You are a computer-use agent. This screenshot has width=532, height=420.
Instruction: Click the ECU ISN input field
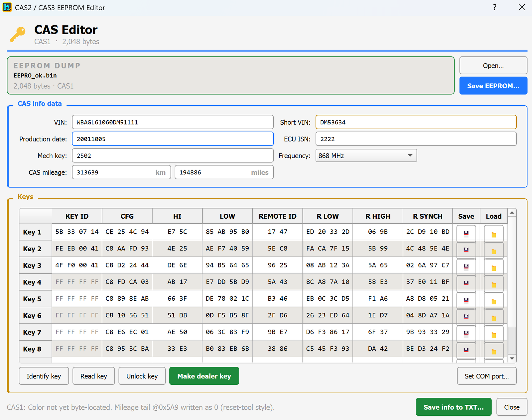pos(416,139)
